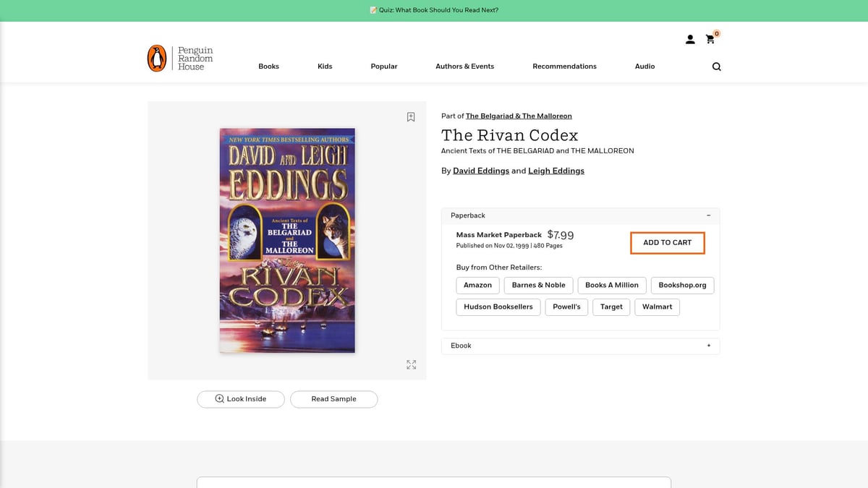
Task: Expand the cover image to fullscreen
Action: [x=411, y=365]
